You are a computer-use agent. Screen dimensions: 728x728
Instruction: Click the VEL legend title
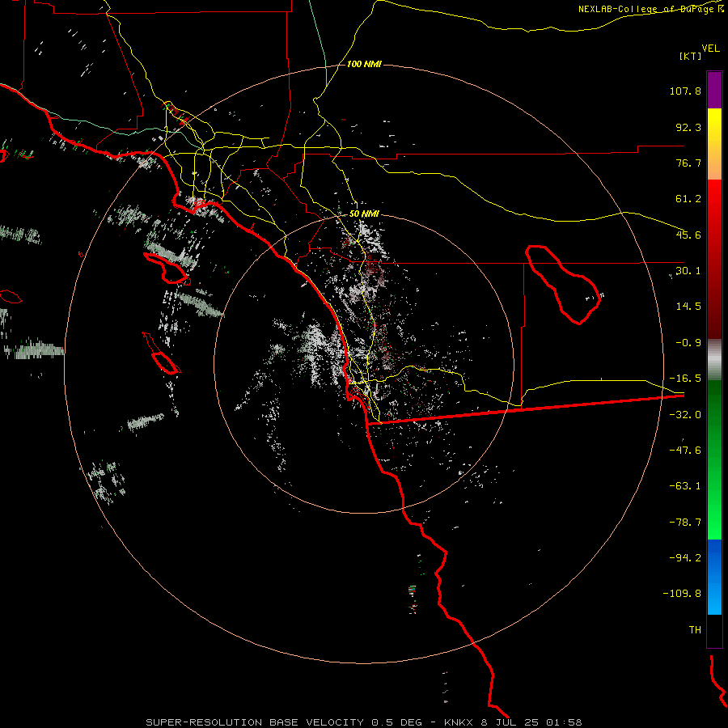coord(710,49)
